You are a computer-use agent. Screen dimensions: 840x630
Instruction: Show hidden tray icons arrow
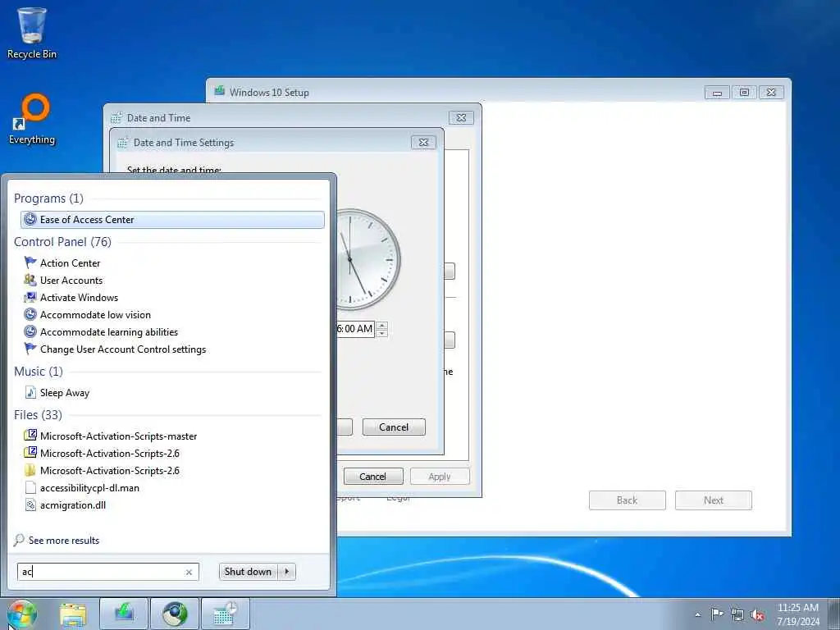click(x=697, y=614)
